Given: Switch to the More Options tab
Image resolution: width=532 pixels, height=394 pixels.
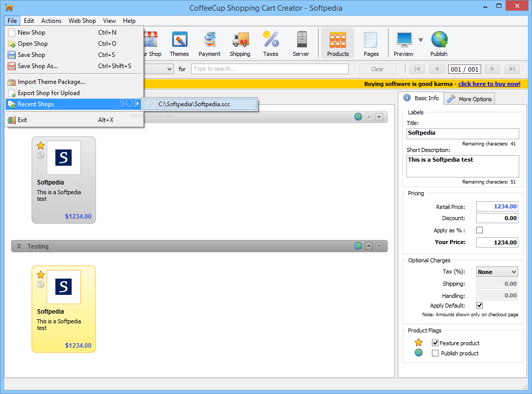Looking at the screenshot, I should point(470,99).
